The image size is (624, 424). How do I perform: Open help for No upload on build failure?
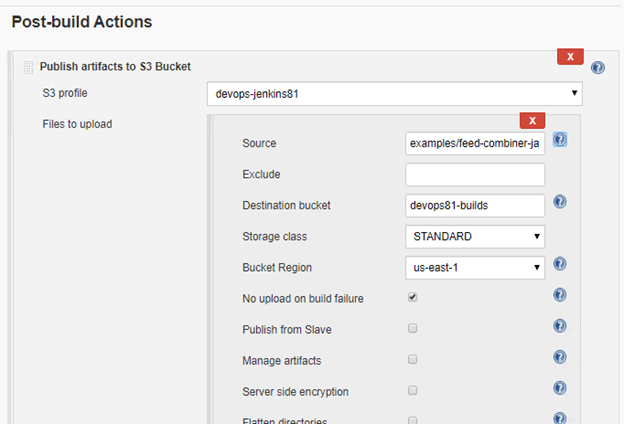pyautogui.click(x=560, y=296)
